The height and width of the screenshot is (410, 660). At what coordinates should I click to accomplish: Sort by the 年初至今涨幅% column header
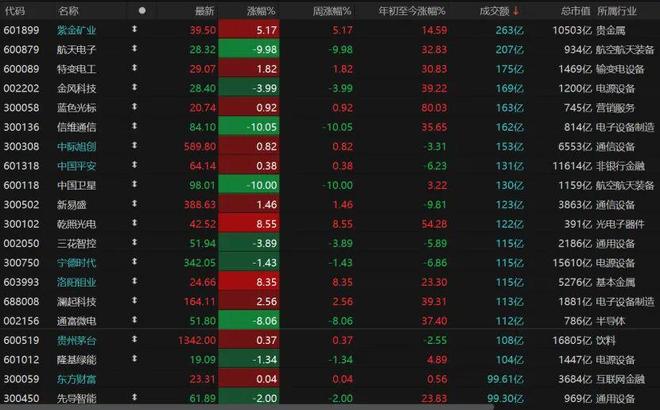412,11
